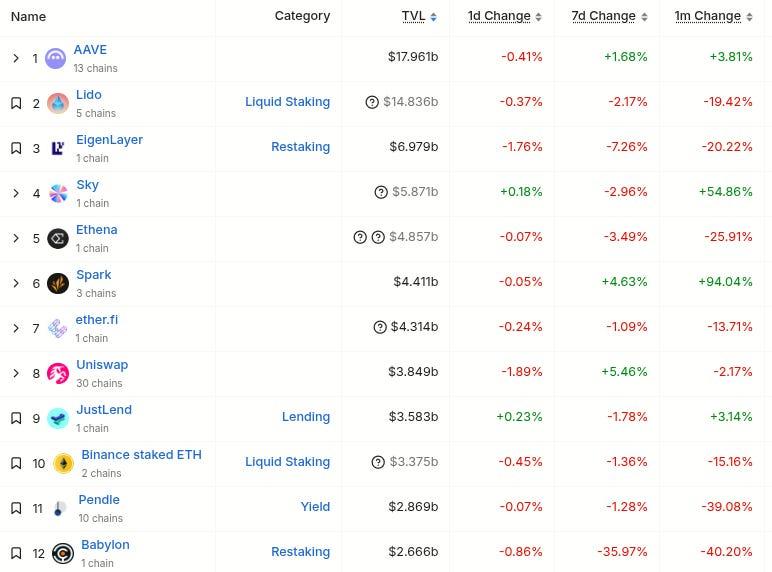Toggle bookmark for JustLend
The width and height of the screenshot is (772, 572).
pos(16,418)
